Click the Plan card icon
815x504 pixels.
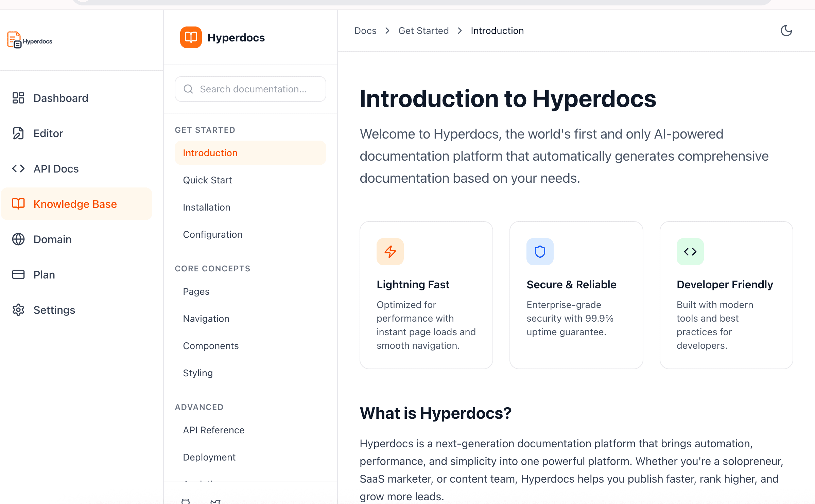[x=18, y=274]
